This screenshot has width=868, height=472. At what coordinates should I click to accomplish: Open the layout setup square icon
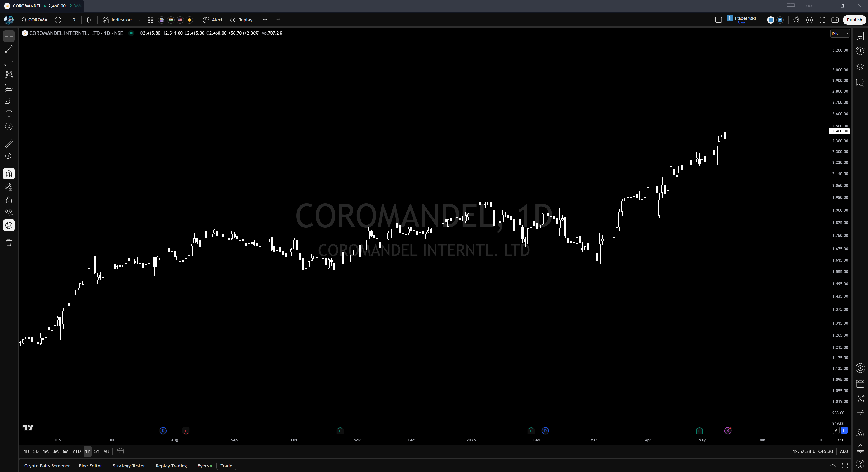pos(718,20)
